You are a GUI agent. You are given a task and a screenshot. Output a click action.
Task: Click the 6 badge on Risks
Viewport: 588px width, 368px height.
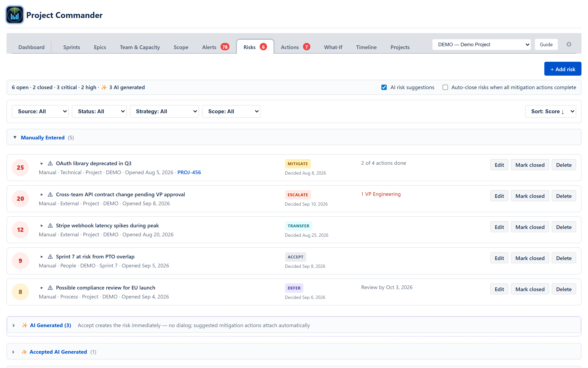coord(263,47)
